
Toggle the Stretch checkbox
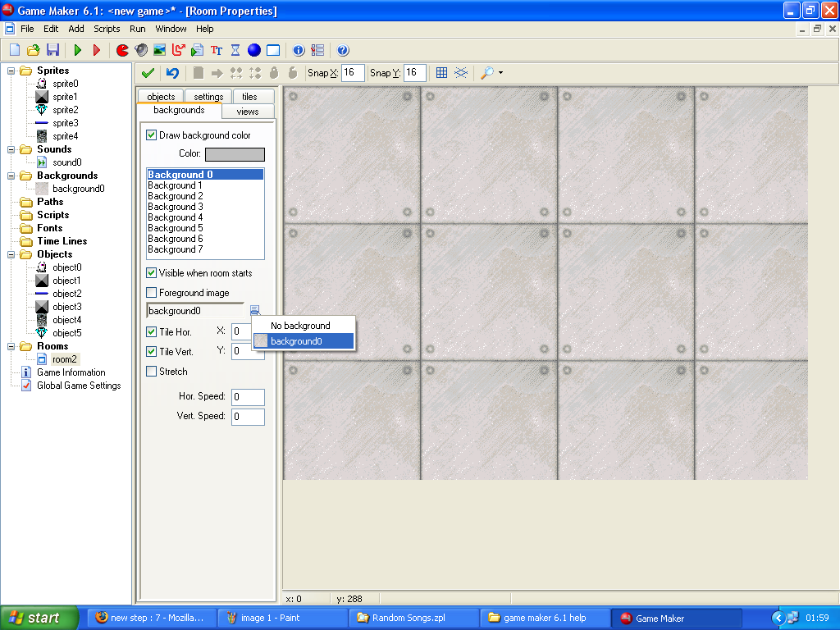pyautogui.click(x=151, y=372)
